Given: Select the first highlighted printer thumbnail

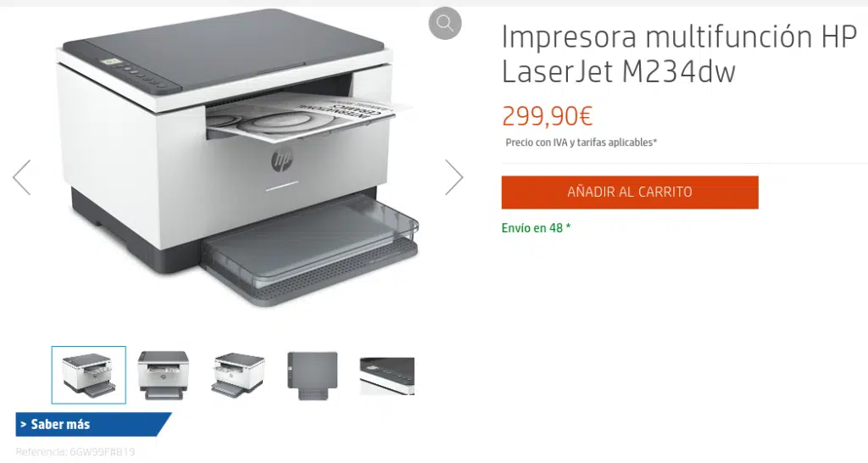Looking at the screenshot, I should 88,375.
